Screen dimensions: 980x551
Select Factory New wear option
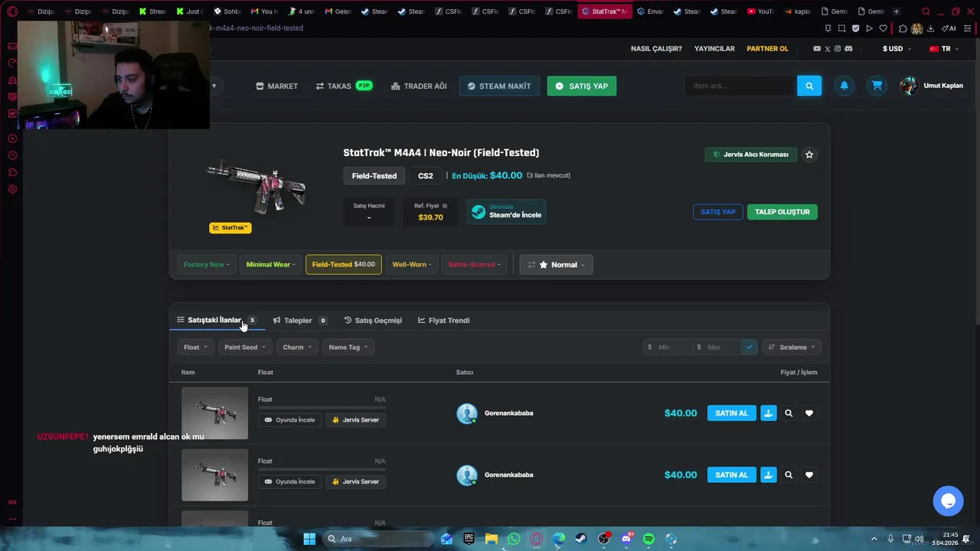coord(206,265)
